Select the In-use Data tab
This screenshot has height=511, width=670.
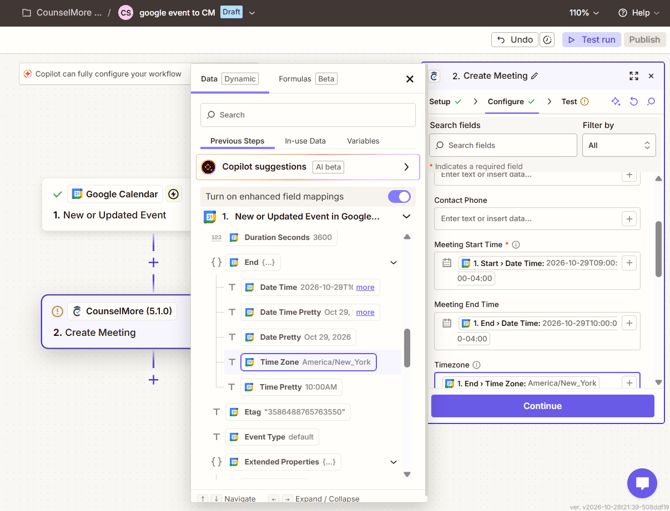tap(305, 141)
